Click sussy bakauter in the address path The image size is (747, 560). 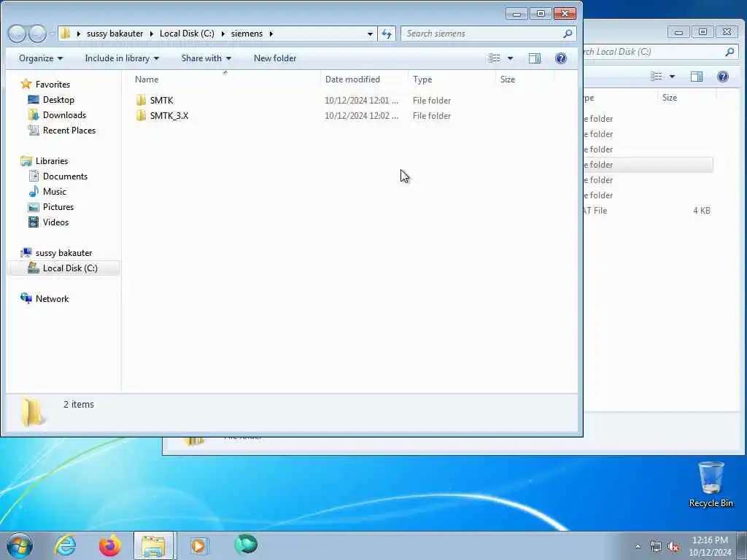(x=115, y=34)
